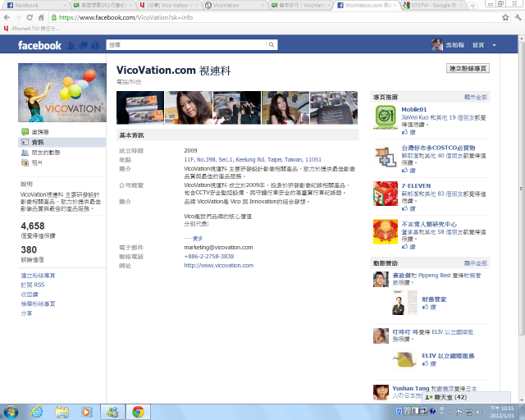Switch to first Facebook tab
Image resolution: width=525 pixels, height=420 pixels.
click(x=36, y=6)
